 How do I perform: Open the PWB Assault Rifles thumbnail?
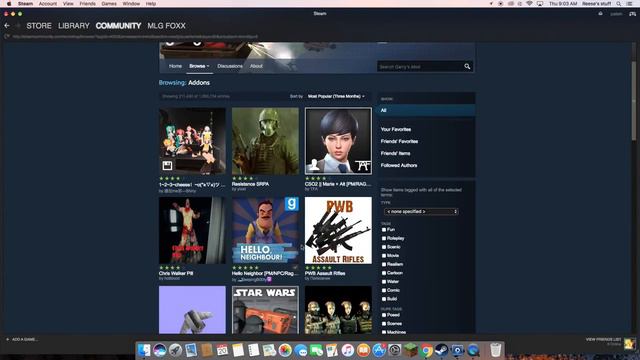(x=338, y=230)
